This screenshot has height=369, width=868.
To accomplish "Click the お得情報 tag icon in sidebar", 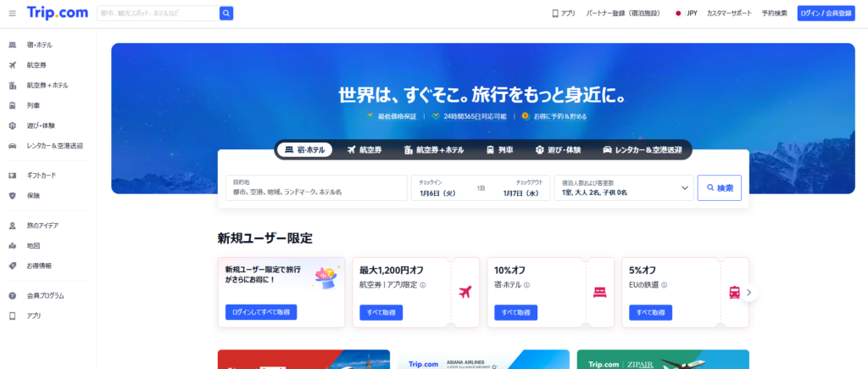I will click(x=13, y=266).
